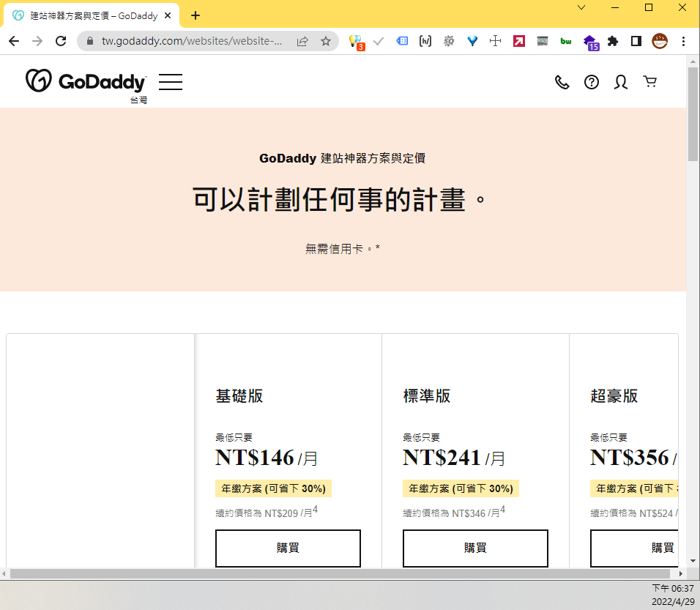Open the phone contact icon
The width and height of the screenshot is (700, 610).
point(562,82)
